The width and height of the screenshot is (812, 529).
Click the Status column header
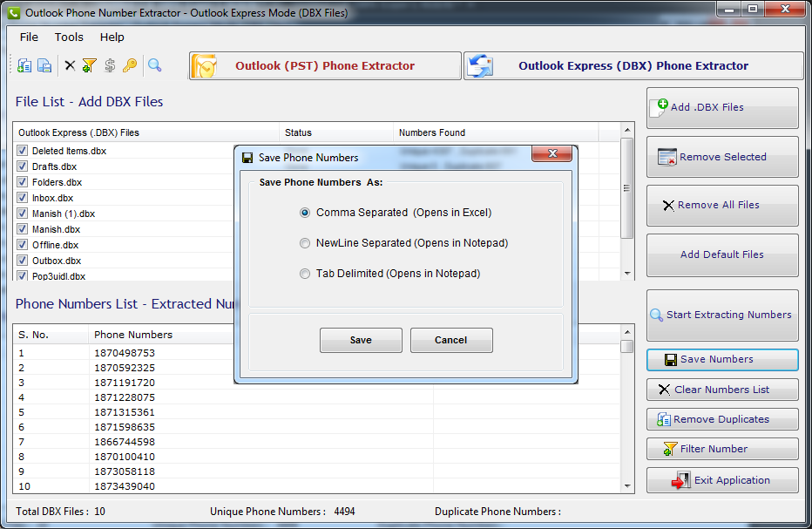pyautogui.click(x=336, y=132)
